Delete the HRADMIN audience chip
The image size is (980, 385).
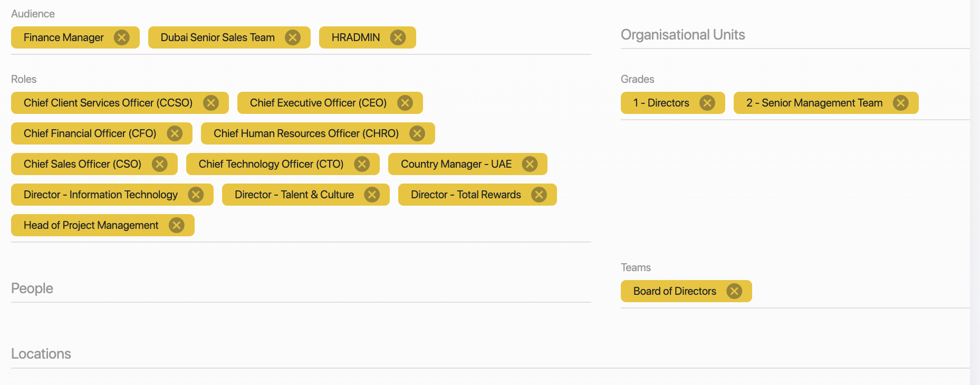[398, 37]
